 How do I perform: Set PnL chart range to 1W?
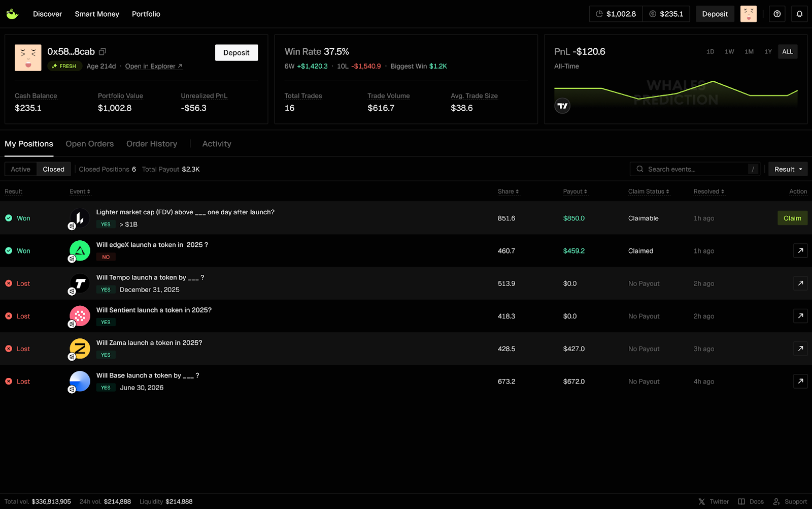[x=729, y=52]
